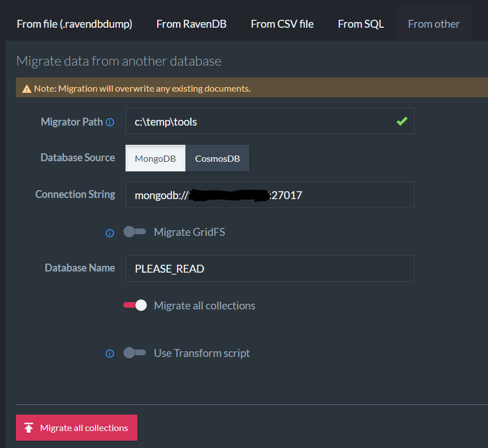Click the Database Name field PLEASE_READ
Screen dimensions: 488x448
pyautogui.click(x=270, y=268)
